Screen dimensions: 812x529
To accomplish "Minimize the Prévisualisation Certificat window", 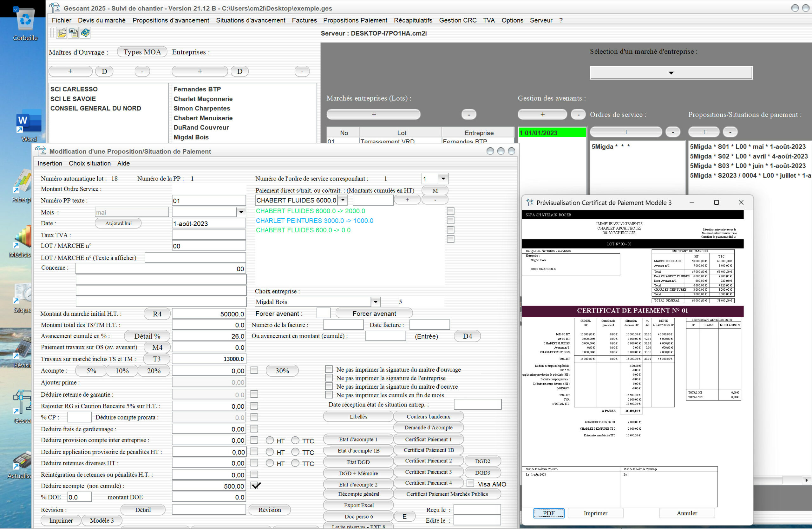I will [x=692, y=202].
